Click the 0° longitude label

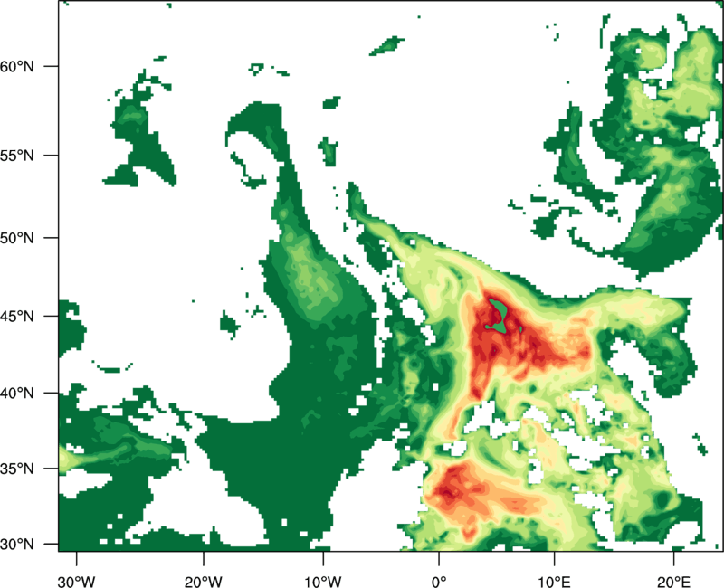coord(439,582)
